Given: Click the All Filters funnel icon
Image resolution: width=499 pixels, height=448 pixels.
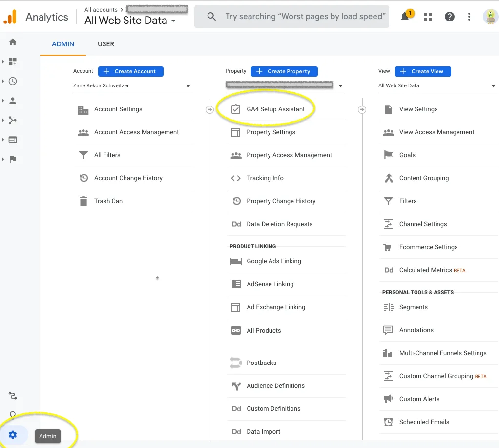Looking at the screenshot, I should 83,155.
